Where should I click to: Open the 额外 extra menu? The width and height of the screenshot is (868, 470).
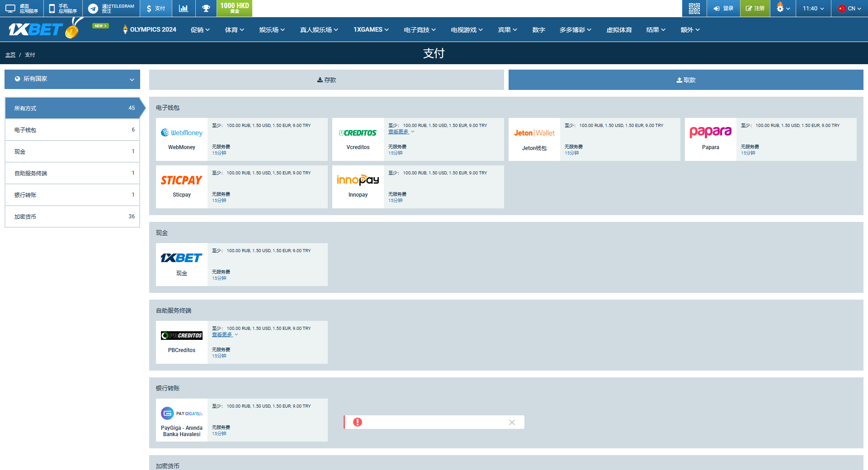690,30
